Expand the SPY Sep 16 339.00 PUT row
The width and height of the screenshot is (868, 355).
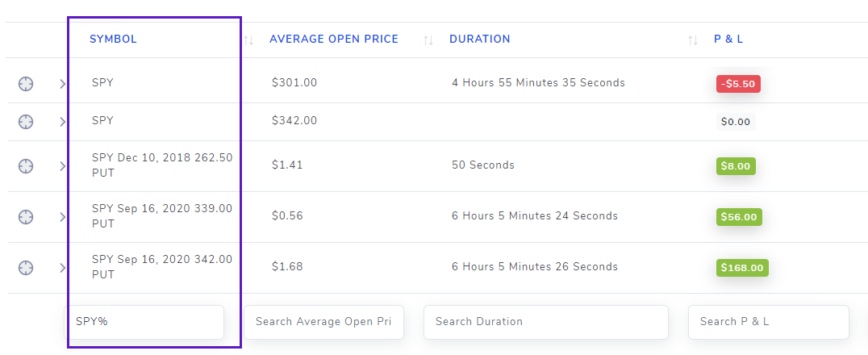[63, 216]
